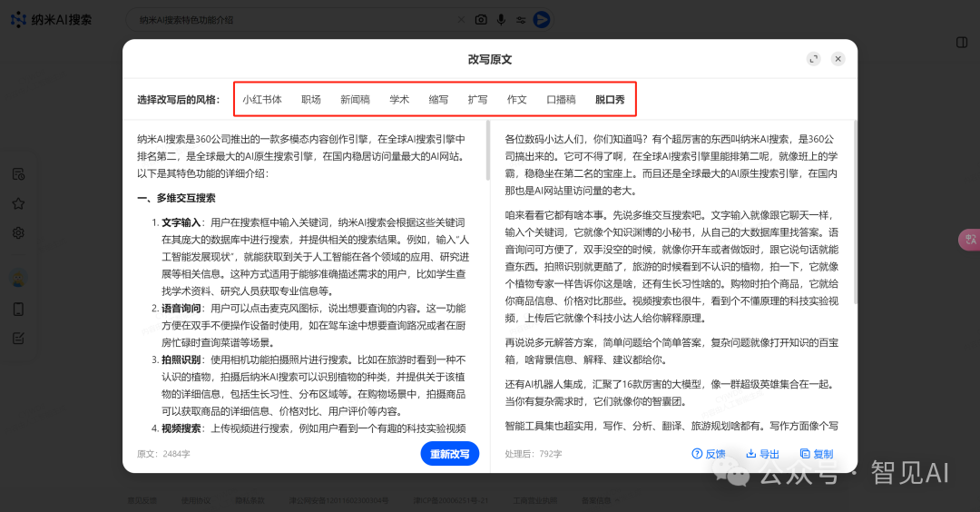Switch to the 学术 style tab
The width and height of the screenshot is (980, 512).
coord(399,100)
